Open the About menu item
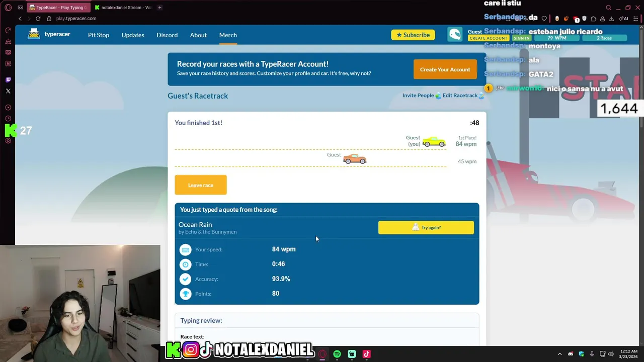 pyautogui.click(x=198, y=35)
